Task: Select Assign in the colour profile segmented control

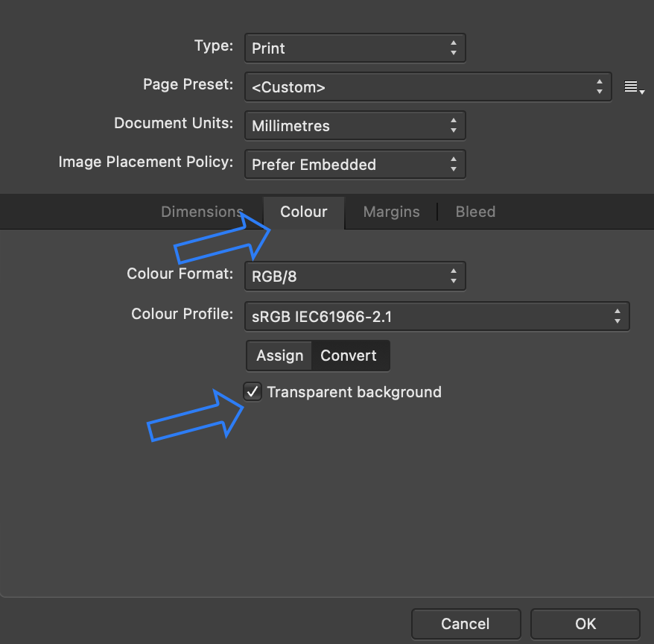Action: pos(279,356)
